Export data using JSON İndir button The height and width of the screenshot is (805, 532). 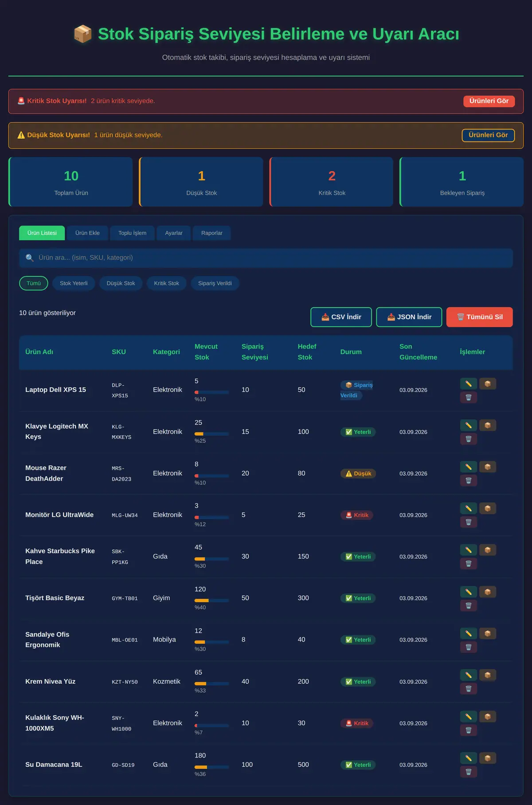(409, 317)
